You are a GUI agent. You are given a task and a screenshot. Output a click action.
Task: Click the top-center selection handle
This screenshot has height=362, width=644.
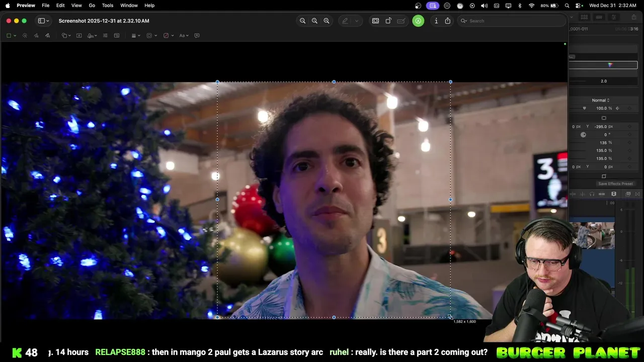(334, 81)
